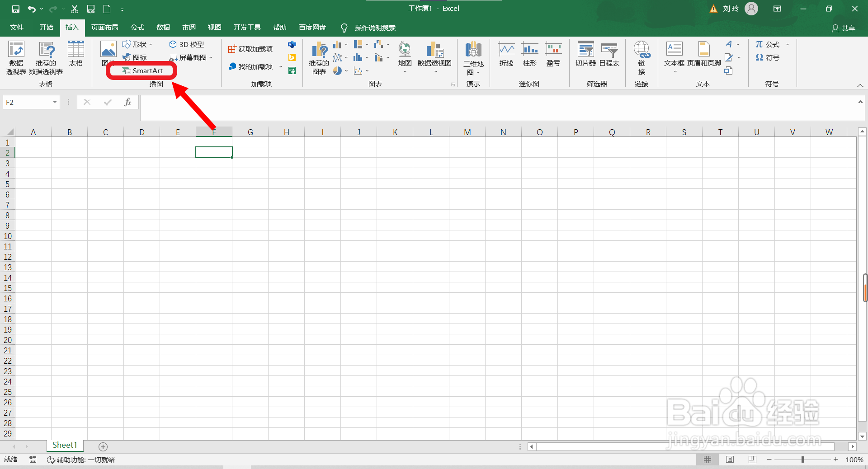Insert a SmartArt graphic
Viewport: 868px width, 469px height.
(x=142, y=71)
